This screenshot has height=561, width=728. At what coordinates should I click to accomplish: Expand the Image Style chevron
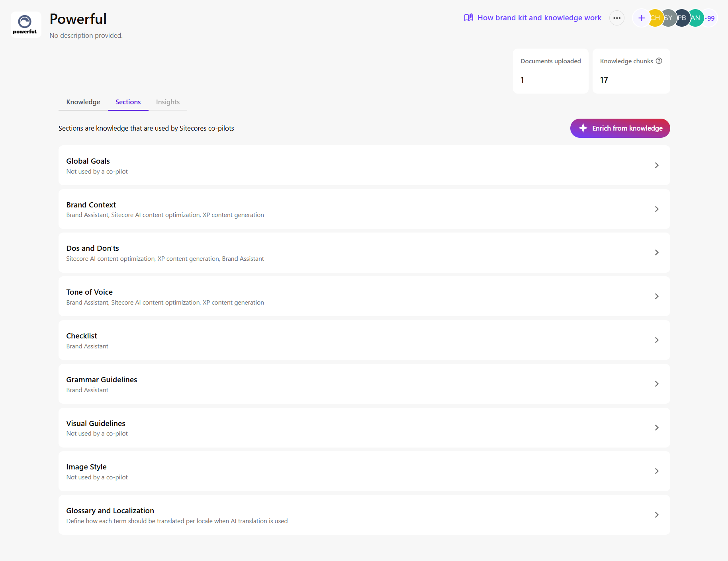tap(657, 471)
